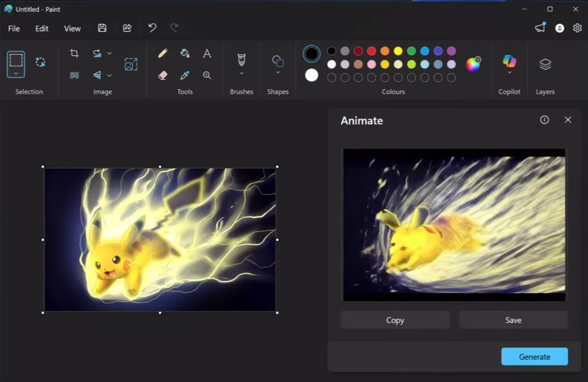Select the Crop tool
This screenshot has height=382, width=588.
pyautogui.click(x=74, y=53)
